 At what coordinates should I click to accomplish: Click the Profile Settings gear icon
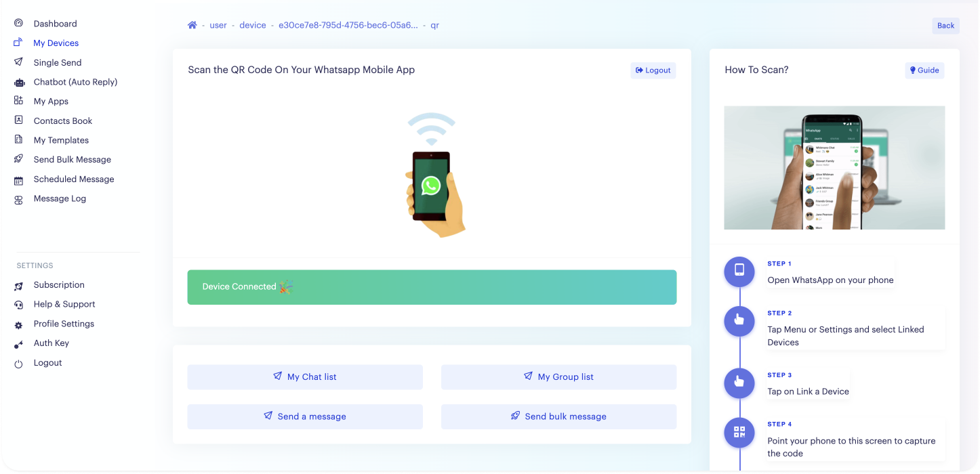pyautogui.click(x=19, y=325)
